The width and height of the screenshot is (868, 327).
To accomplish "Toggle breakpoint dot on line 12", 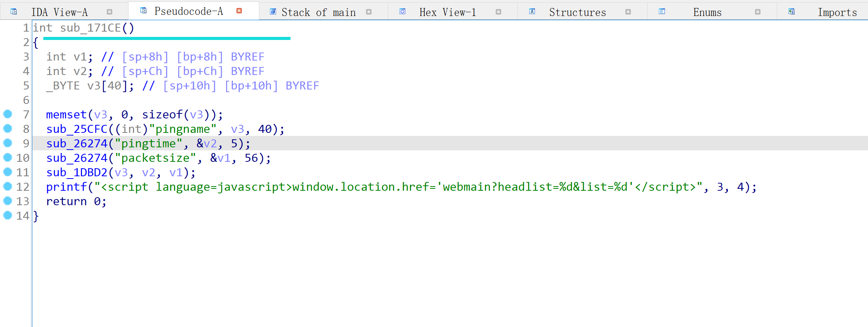I will click(x=8, y=186).
